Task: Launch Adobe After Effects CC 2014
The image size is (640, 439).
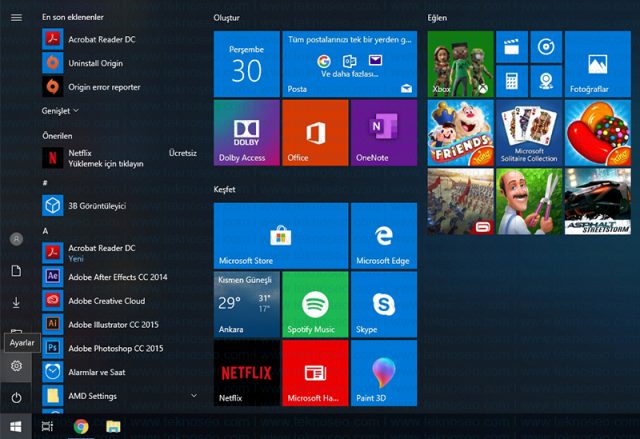Action: 119,277
